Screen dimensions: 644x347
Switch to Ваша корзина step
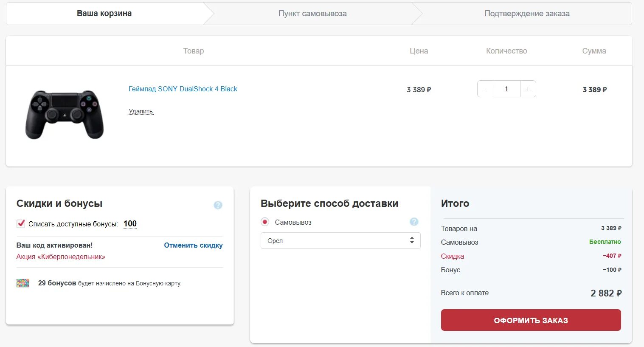[x=104, y=13]
